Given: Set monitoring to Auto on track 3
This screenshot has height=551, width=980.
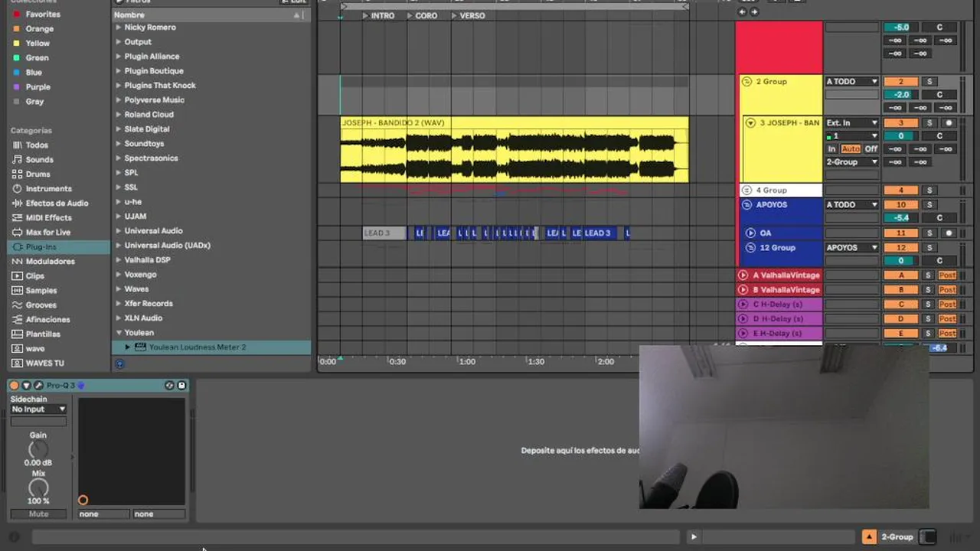Looking at the screenshot, I should tap(851, 149).
